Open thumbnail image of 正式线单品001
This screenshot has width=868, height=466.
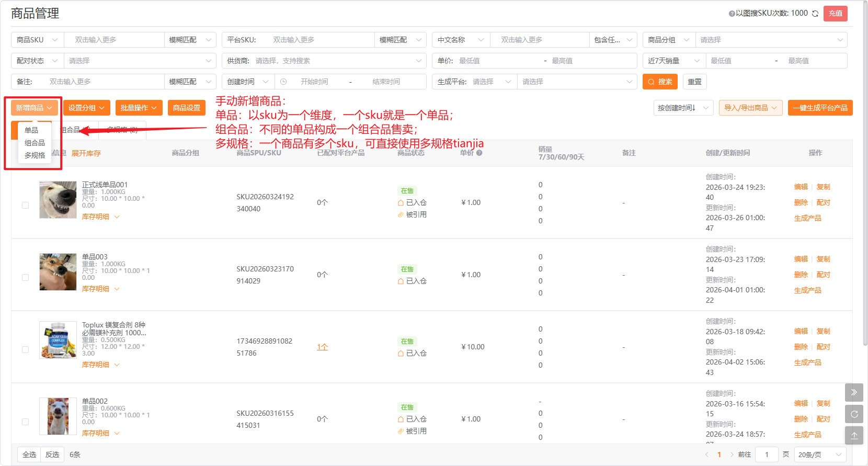pos(58,200)
